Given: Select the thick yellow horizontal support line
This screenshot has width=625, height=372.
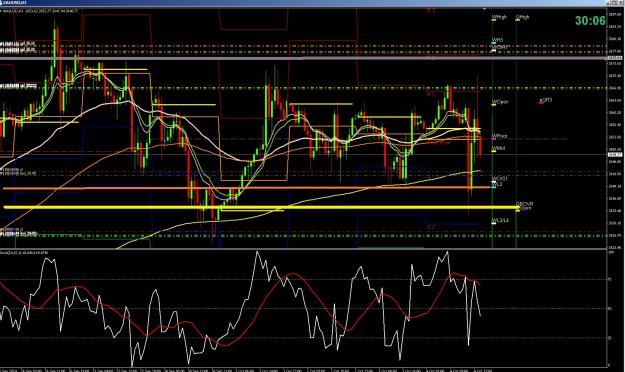Looking at the screenshot, I should (261, 207).
